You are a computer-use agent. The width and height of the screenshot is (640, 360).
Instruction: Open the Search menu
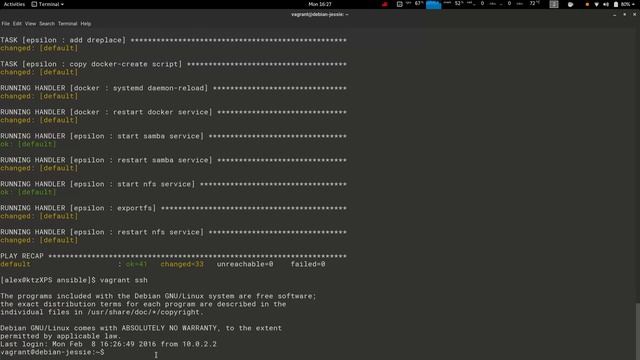[47, 24]
